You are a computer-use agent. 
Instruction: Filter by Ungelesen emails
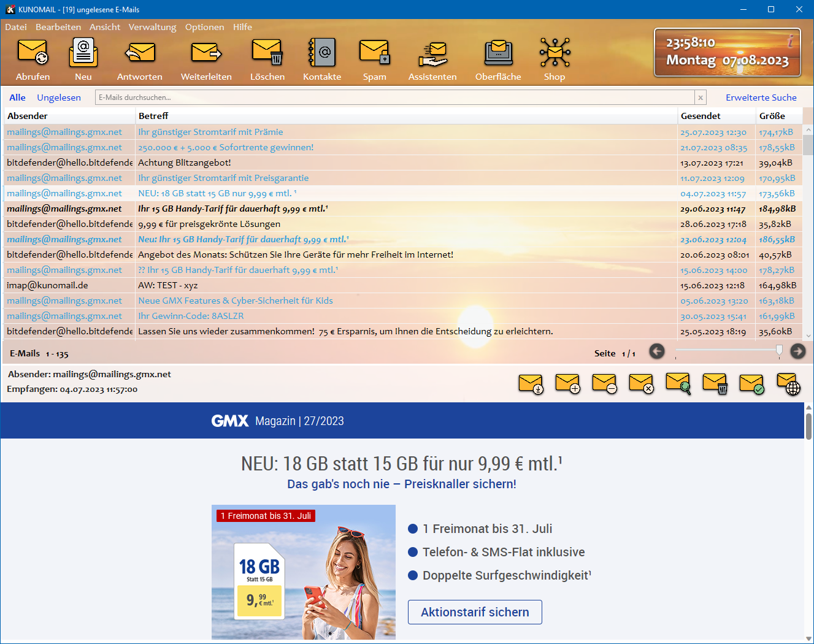[59, 98]
